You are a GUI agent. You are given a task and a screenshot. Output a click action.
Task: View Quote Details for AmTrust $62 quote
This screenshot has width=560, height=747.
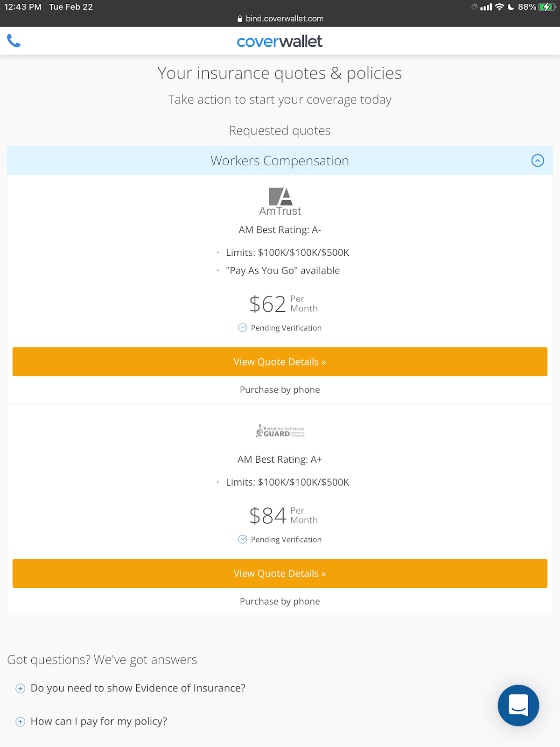(x=280, y=362)
